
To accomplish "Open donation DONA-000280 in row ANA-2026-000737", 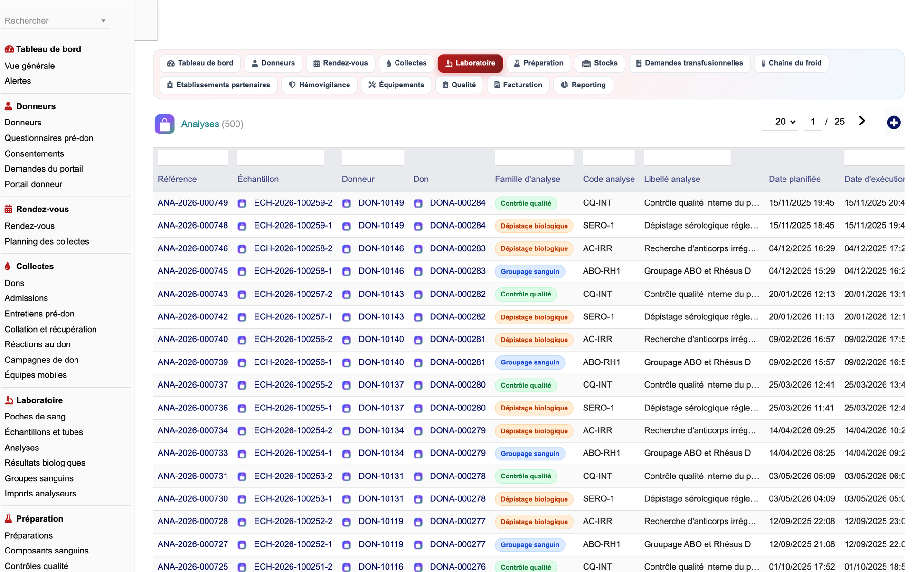I will pos(458,385).
